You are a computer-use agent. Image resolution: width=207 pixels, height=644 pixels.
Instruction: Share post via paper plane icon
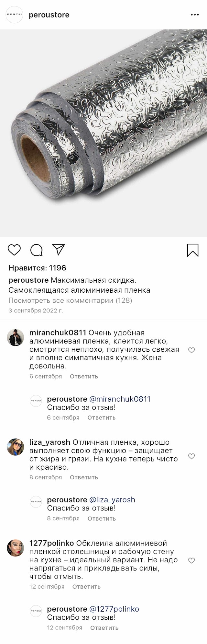[59, 250]
